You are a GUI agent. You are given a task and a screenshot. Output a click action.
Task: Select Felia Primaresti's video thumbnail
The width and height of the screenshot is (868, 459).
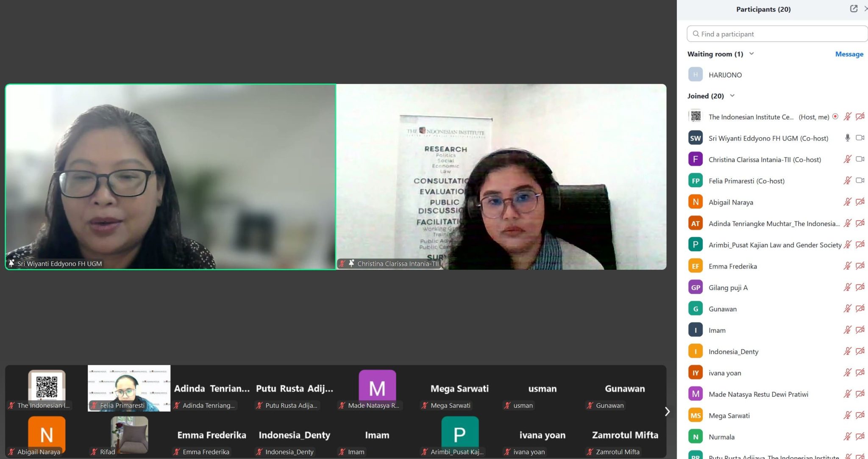point(129,387)
